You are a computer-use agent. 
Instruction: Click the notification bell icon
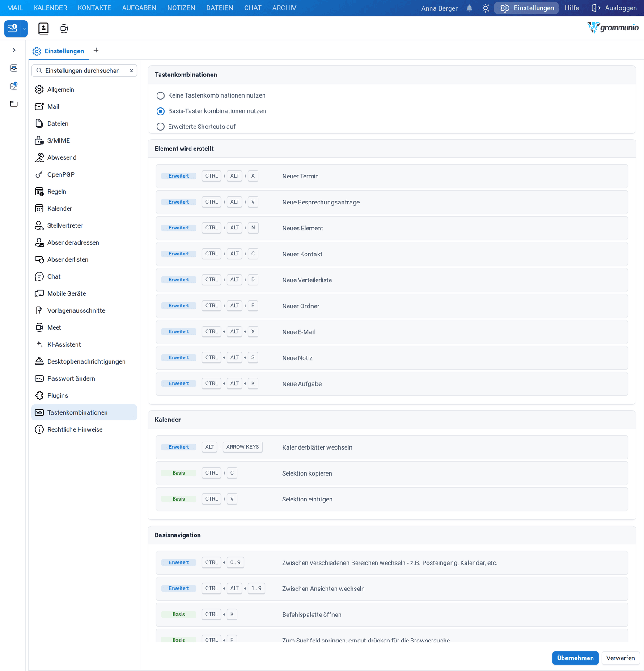469,8
